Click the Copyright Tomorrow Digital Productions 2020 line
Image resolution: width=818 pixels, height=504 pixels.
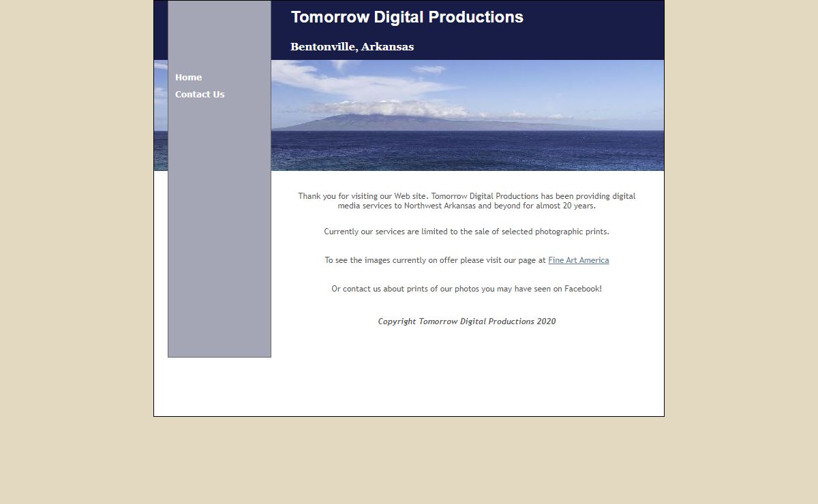[x=467, y=321]
